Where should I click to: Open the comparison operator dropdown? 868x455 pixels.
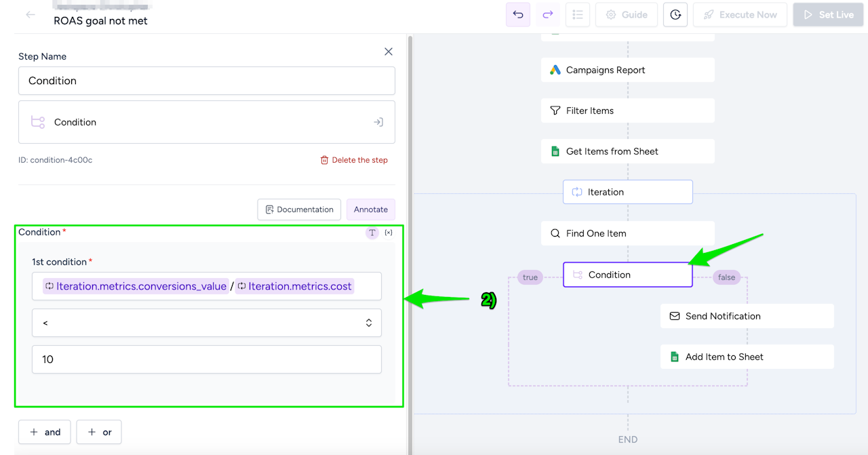(207, 323)
